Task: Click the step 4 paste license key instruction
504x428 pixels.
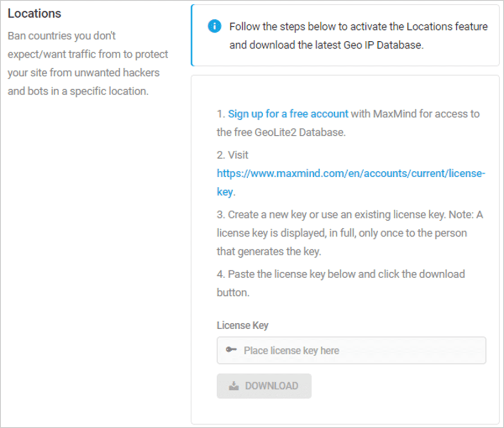Action: [341, 283]
